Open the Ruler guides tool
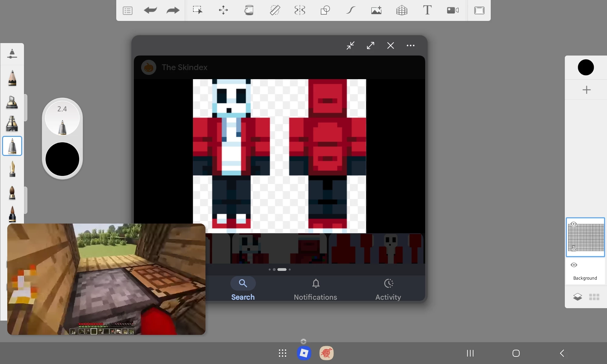 275,10
